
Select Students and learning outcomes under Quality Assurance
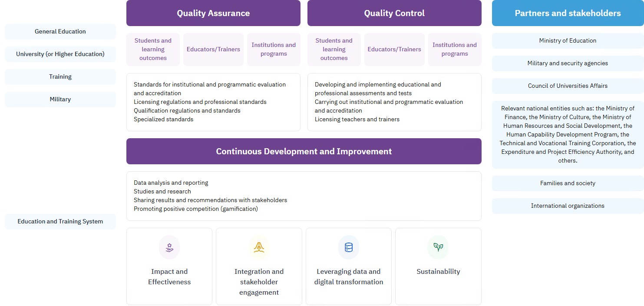point(153,50)
